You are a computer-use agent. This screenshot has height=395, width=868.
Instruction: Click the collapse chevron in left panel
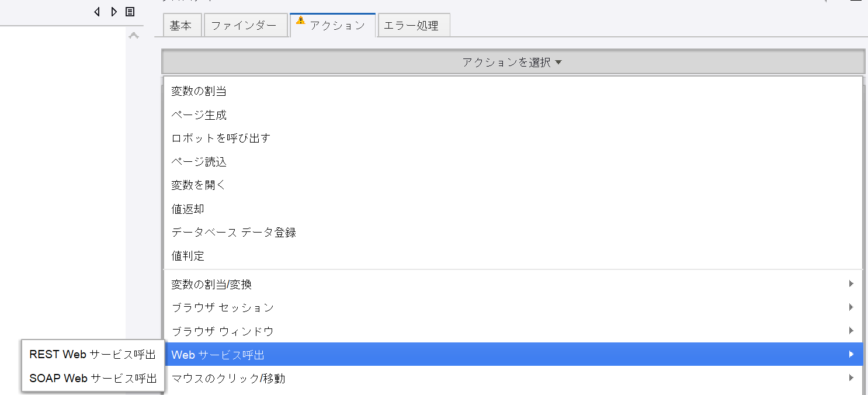point(134,36)
